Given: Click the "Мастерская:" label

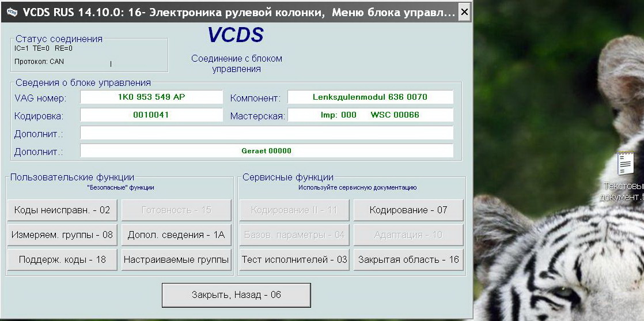Looking at the screenshot, I should click(x=257, y=116).
